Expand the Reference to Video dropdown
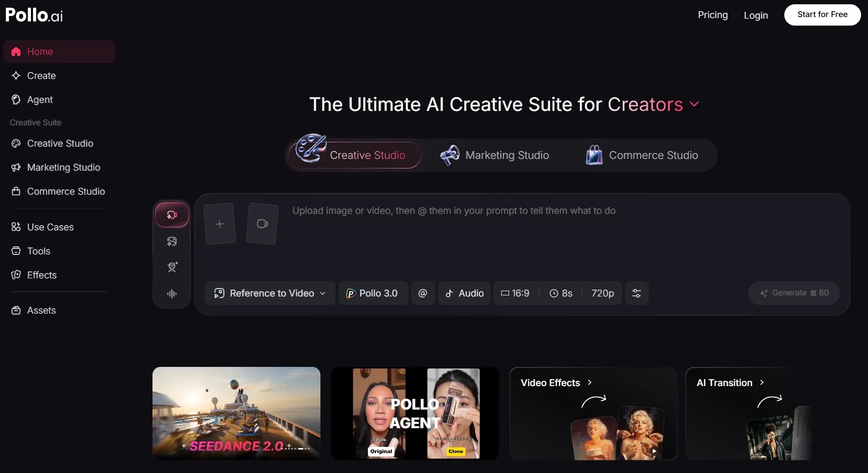This screenshot has height=473, width=868. pyautogui.click(x=270, y=293)
